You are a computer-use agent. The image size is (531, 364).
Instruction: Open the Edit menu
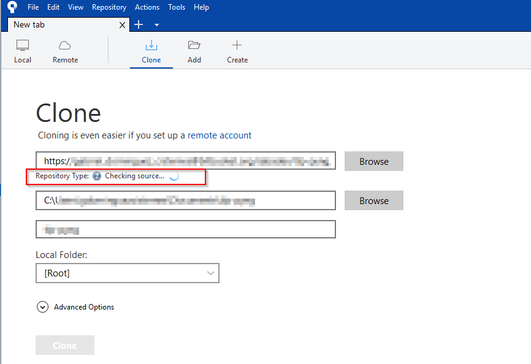pos(53,7)
